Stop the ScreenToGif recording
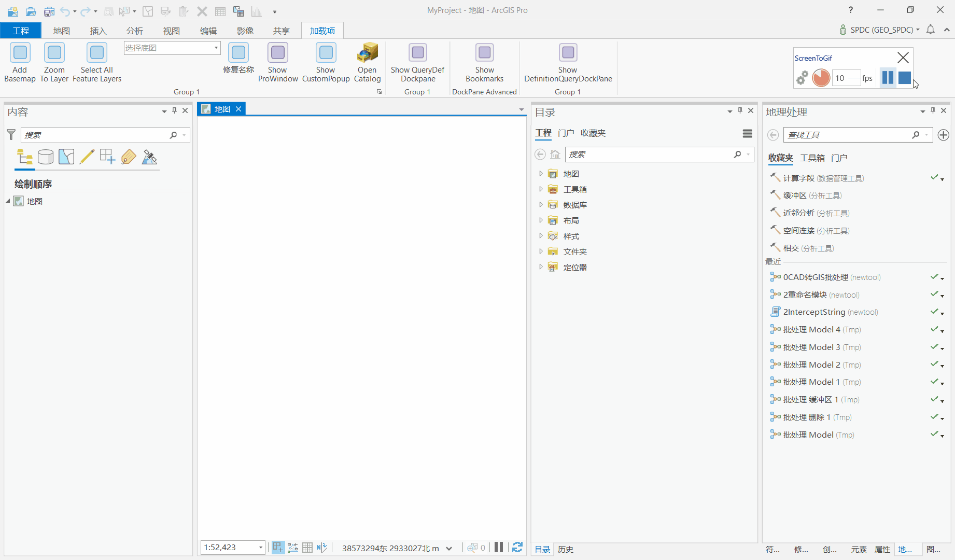 (x=905, y=78)
